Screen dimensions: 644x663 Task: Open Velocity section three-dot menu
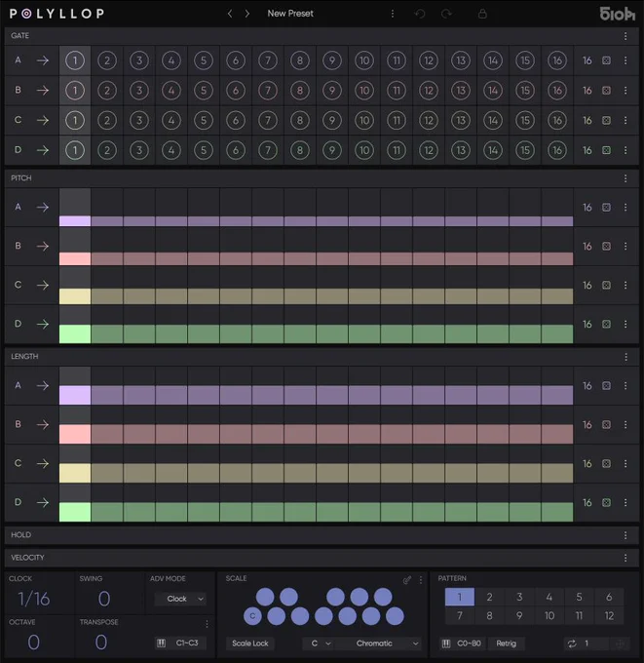(x=625, y=558)
